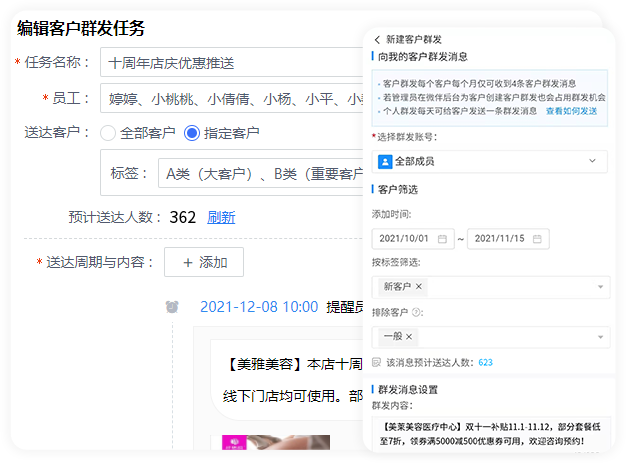626x463 pixels.
Task: Click the product thumbnail image below the message
Action: [x=260, y=446]
